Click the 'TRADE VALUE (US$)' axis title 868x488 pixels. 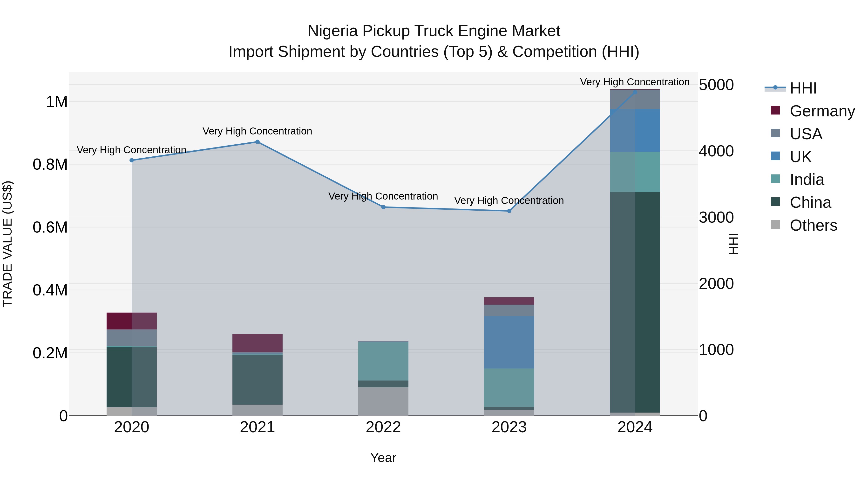(x=7, y=244)
